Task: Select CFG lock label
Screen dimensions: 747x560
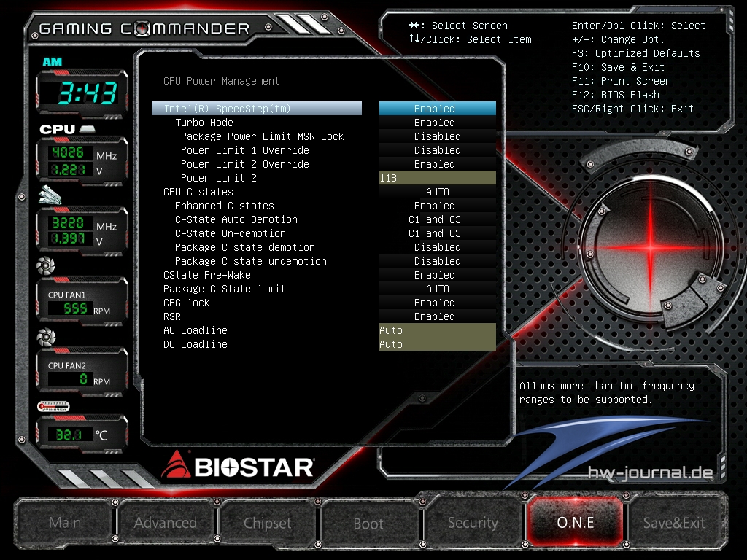Action: click(186, 303)
